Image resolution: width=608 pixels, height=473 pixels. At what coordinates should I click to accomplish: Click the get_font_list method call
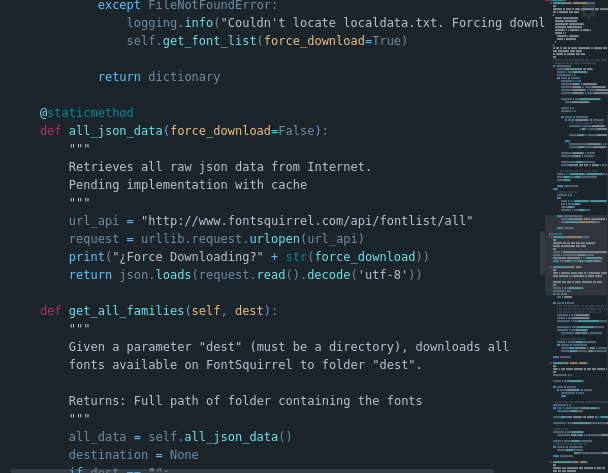coord(209,41)
